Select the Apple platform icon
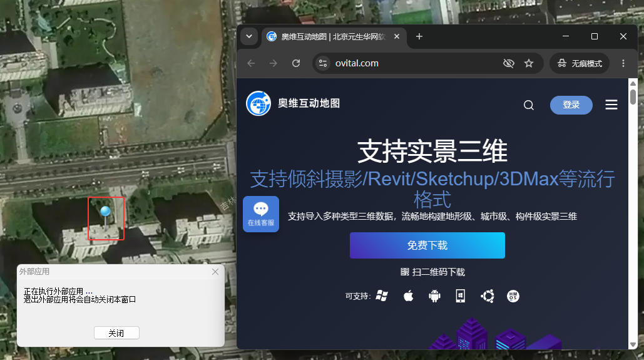The image size is (644, 360). tap(408, 296)
